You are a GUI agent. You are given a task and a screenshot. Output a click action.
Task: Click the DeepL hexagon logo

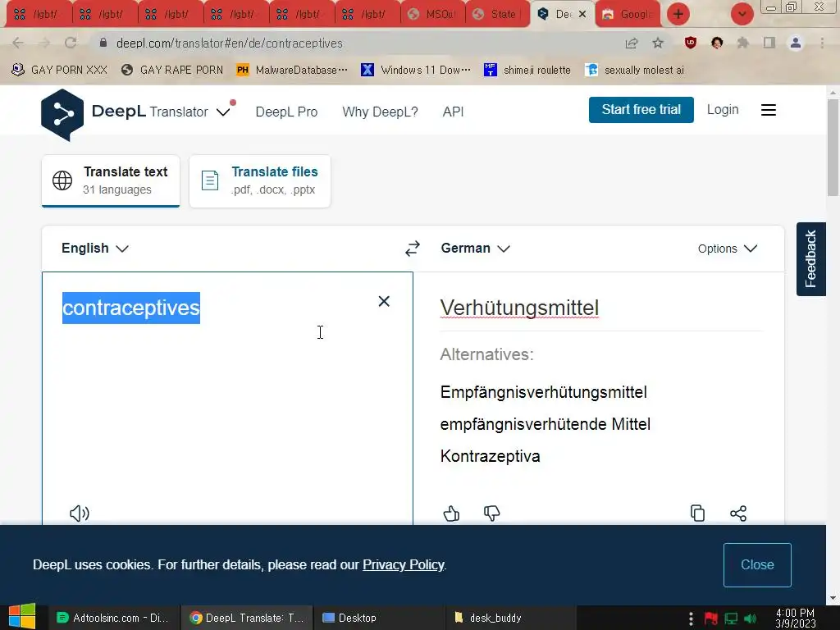coord(62,115)
